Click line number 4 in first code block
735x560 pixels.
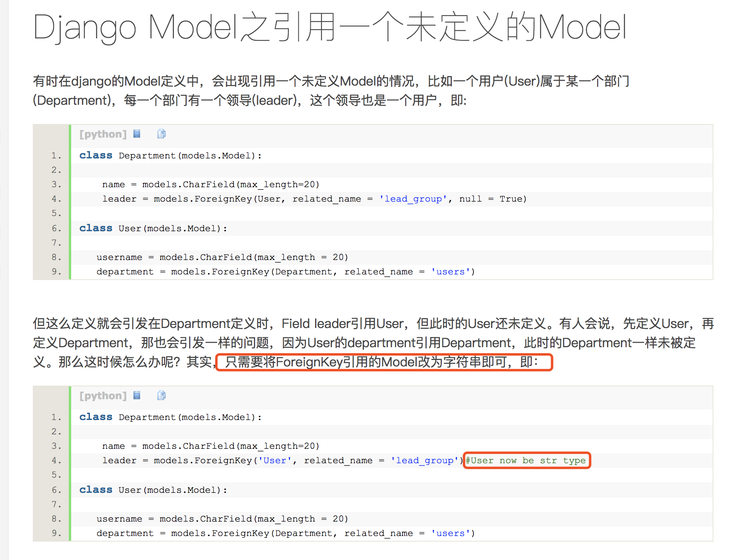pos(56,199)
